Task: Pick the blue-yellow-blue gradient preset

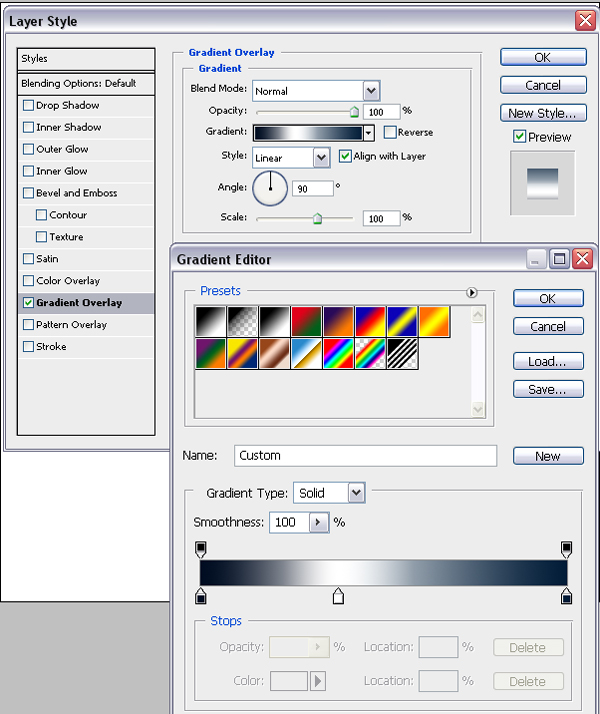Action: pyautogui.click(x=402, y=321)
